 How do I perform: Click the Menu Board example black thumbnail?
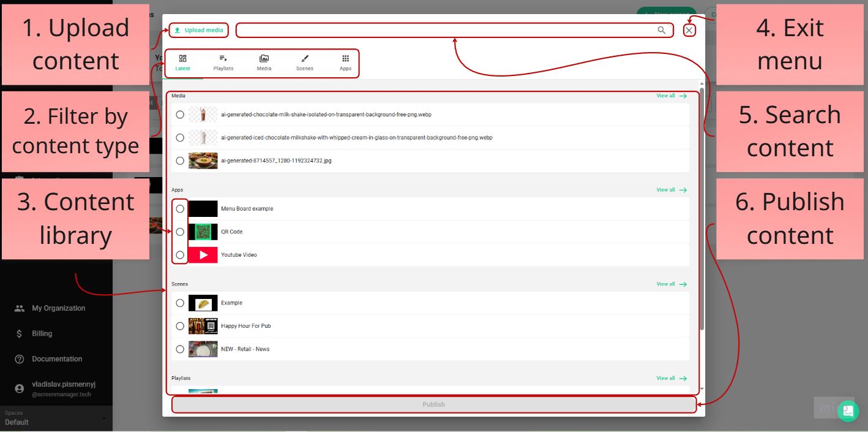(203, 209)
